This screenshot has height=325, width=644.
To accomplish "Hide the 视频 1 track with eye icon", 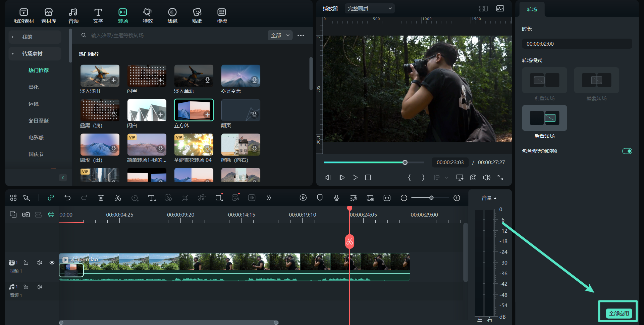I will [52, 263].
